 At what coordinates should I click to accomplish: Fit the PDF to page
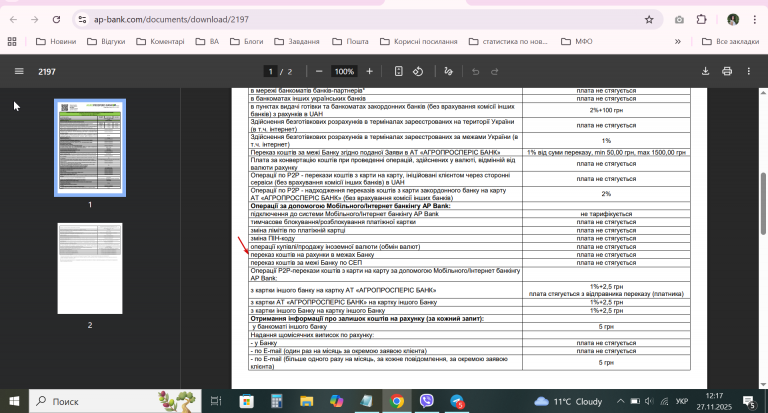[399, 72]
